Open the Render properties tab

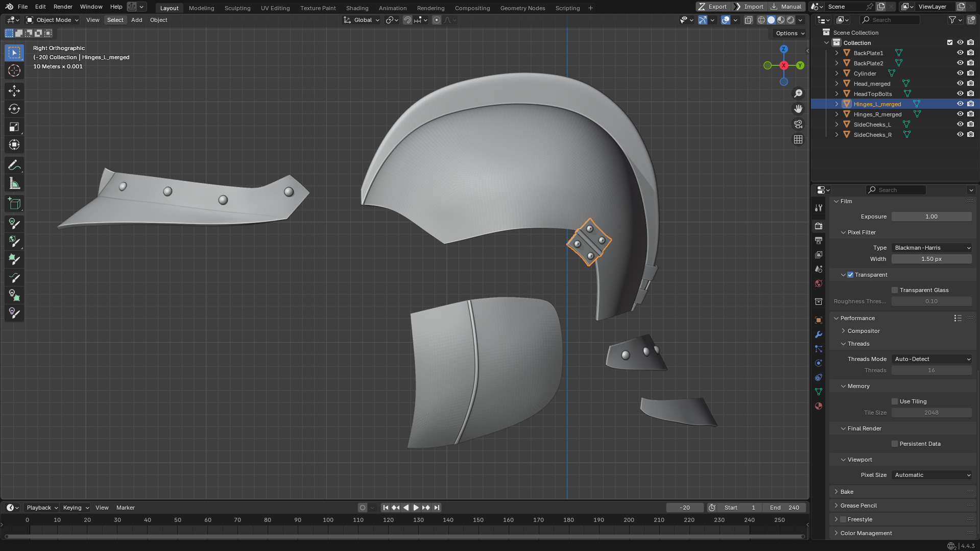[819, 226]
